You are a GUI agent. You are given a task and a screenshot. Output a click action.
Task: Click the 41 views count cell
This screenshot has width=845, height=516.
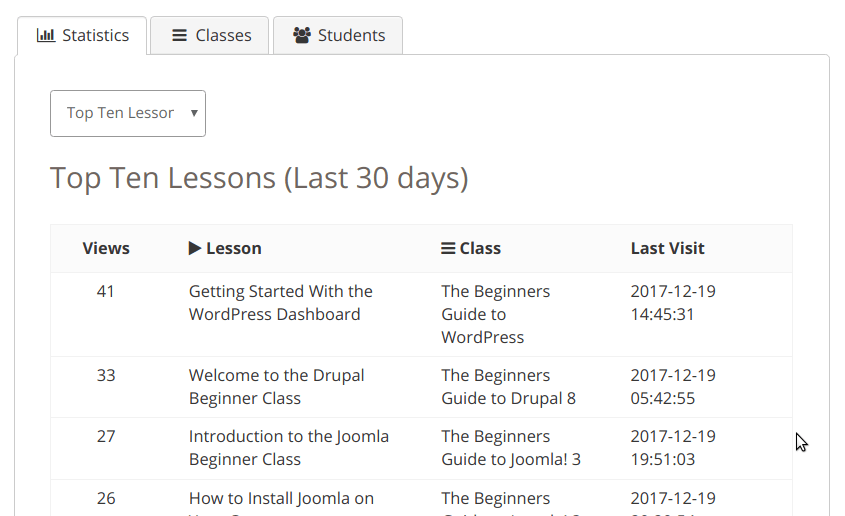(x=106, y=292)
